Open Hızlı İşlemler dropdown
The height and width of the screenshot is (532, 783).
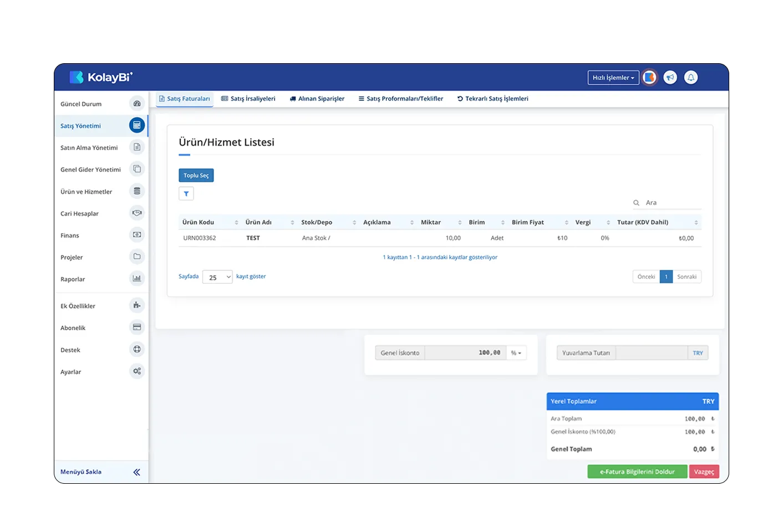click(613, 78)
